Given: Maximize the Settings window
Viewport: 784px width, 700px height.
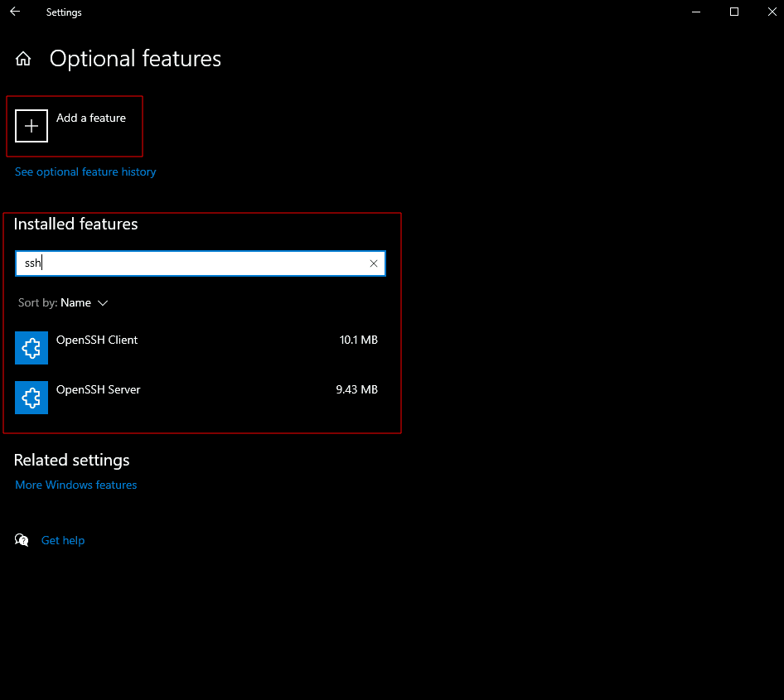Looking at the screenshot, I should click(x=734, y=12).
